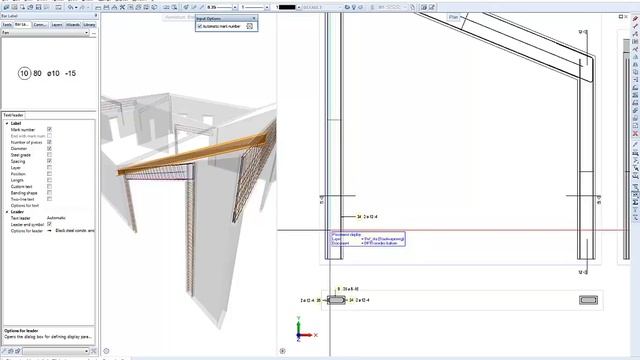This screenshot has width=640, height=360.
Task: Toggle the Number of pieces checkbox
Action: click(x=49, y=142)
